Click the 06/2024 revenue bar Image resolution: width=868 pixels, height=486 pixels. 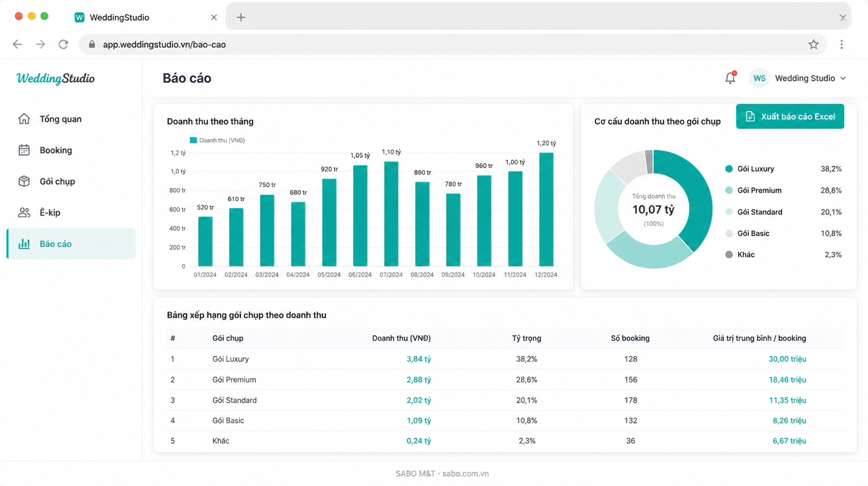pos(360,216)
